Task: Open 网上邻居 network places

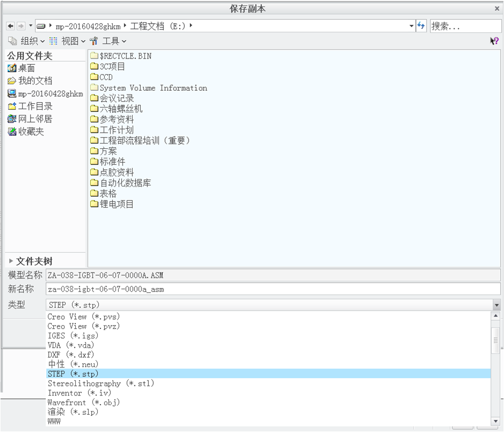Action: pyautogui.click(x=30, y=119)
